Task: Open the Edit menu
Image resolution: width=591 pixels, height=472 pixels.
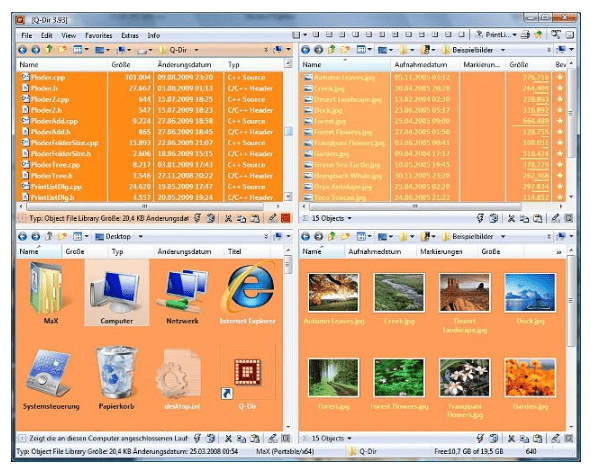Action: [x=47, y=35]
